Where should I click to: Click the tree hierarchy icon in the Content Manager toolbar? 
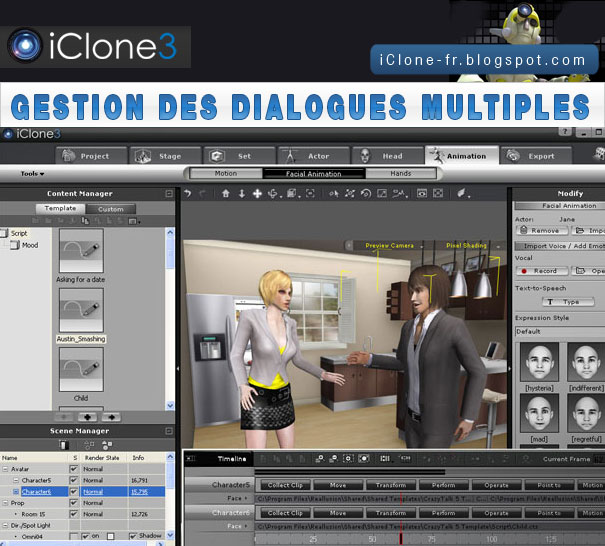click(85, 221)
